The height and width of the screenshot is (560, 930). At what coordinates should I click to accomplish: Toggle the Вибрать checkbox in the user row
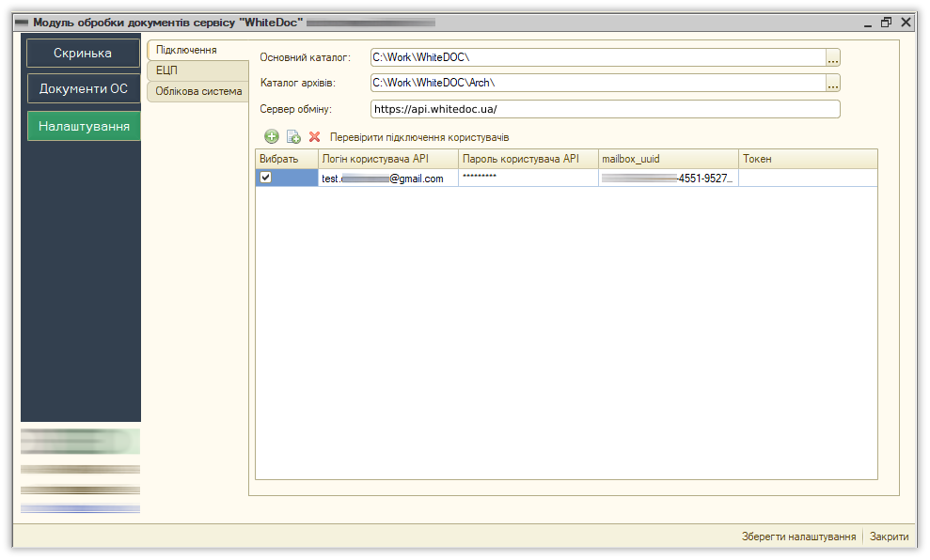266,178
